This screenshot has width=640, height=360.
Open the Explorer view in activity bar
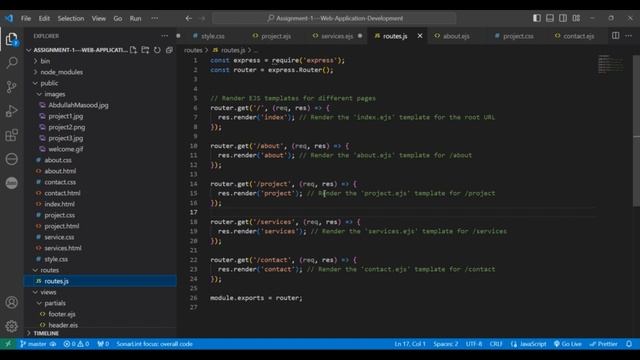11,39
